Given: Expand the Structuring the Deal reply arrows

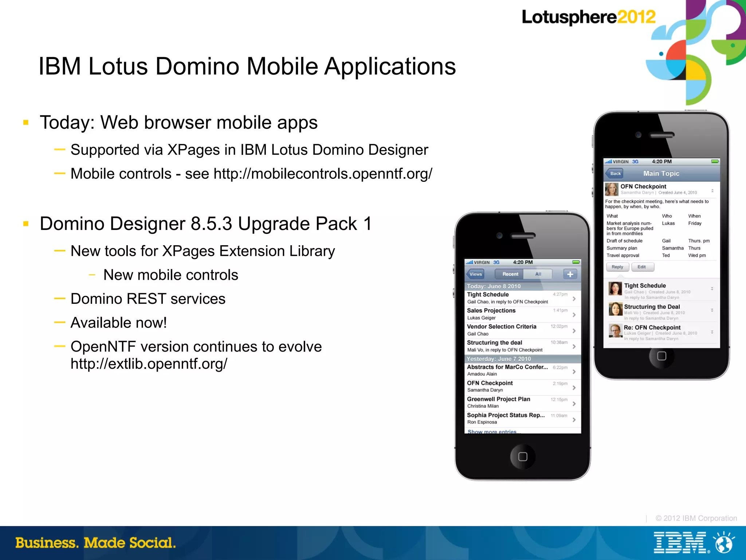Looking at the screenshot, I should tap(712, 310).
